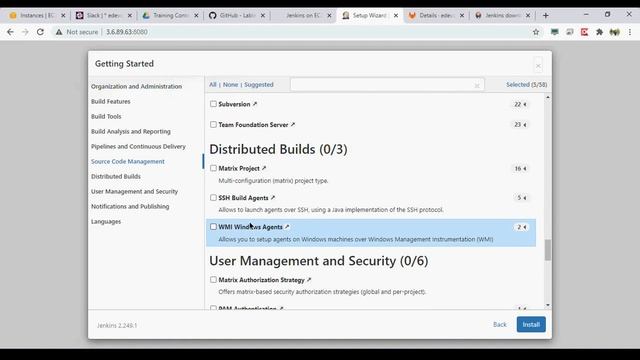Screen dimensions: 640x360
Task: Check the Subversion plugin checkbox
Action: [213, 104]
